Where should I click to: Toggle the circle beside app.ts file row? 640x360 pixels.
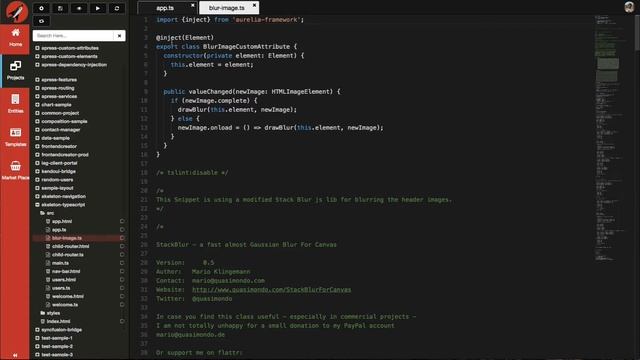tap(122, 230)
